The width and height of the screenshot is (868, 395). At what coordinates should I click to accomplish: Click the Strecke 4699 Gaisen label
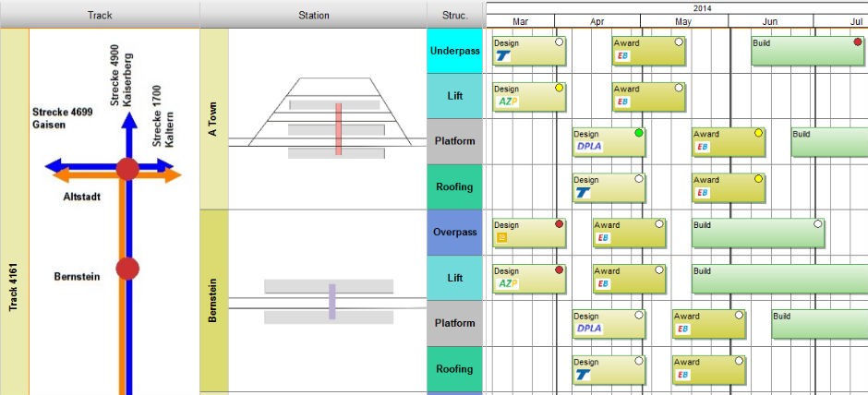tap(63, 118)
